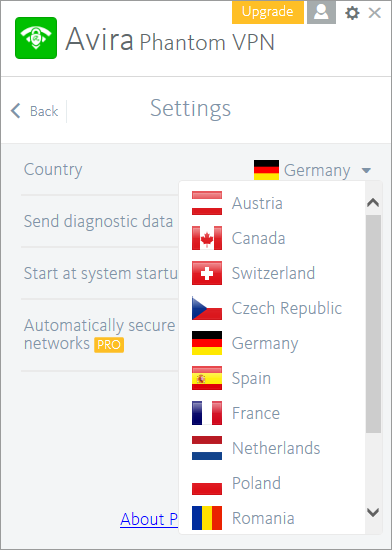Pick Netherlands in the country list
This screenshot has height=550, width=392.
click(x=272, y=448)
